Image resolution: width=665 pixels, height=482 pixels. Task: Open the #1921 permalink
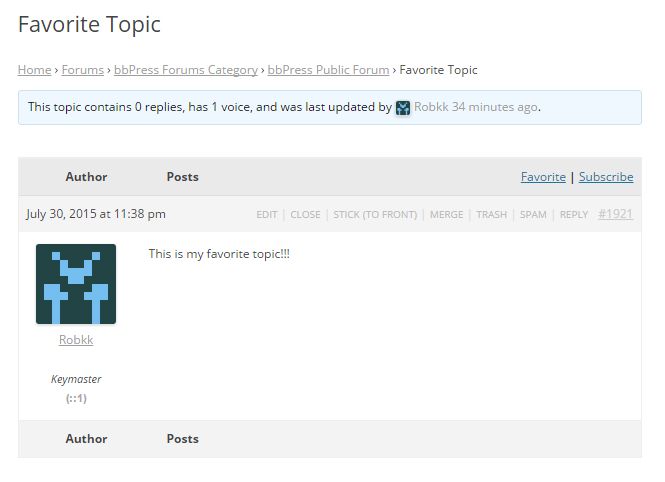615,214
